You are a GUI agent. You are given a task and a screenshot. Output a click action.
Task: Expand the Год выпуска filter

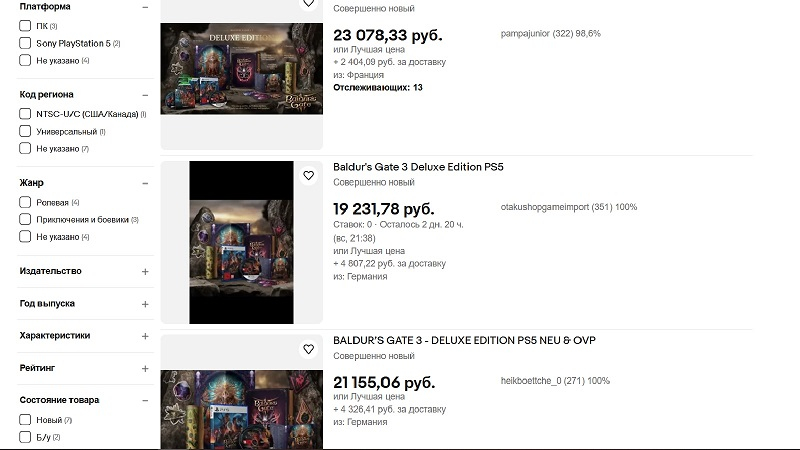(x=145, y=304)
